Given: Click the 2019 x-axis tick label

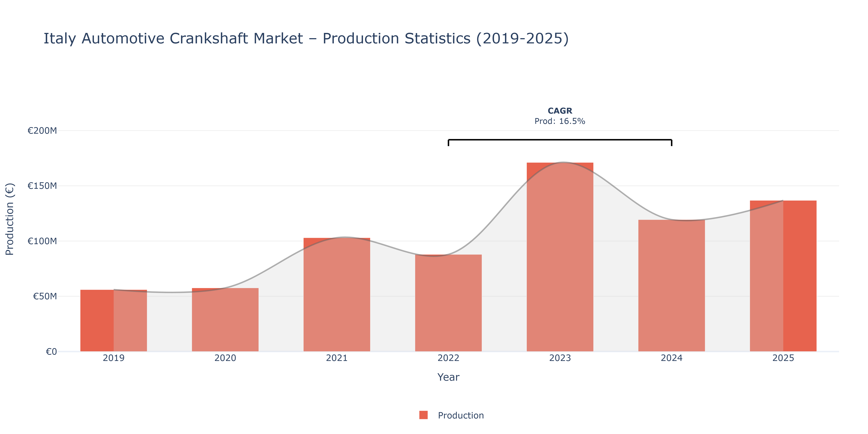Looking at the screenshot, I should point(114,358).
